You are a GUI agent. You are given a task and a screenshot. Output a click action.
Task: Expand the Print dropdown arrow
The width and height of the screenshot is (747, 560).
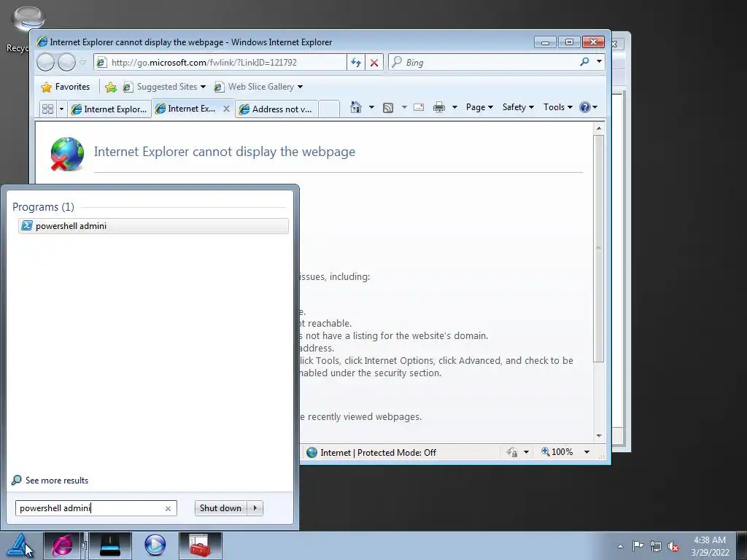click(454, 107)
